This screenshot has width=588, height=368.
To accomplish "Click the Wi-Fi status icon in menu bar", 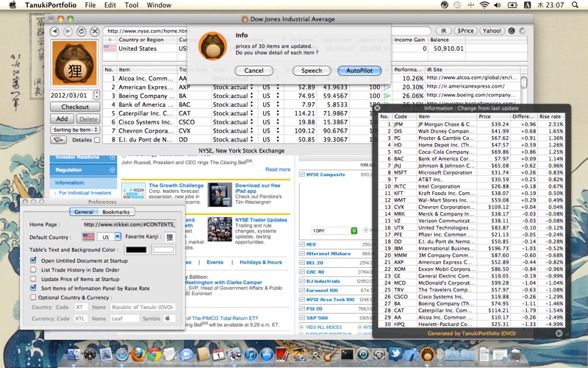I will coord(484,5).
